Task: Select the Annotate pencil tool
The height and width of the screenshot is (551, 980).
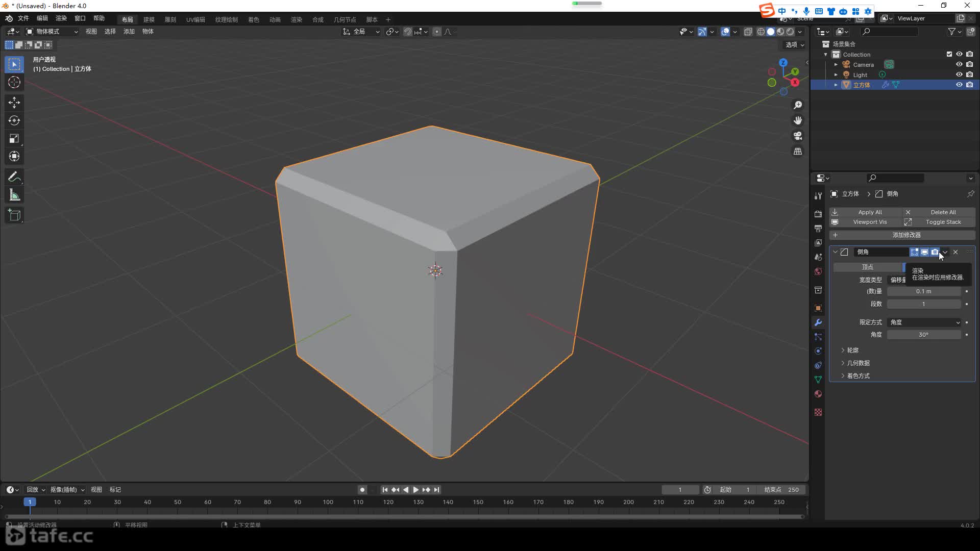Action: pos(14,177)
